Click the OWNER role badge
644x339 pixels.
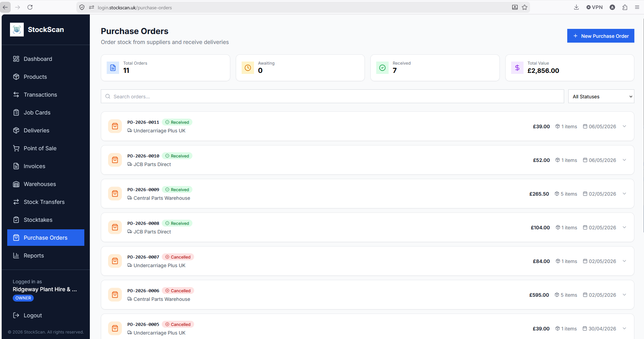pos(23,298)
